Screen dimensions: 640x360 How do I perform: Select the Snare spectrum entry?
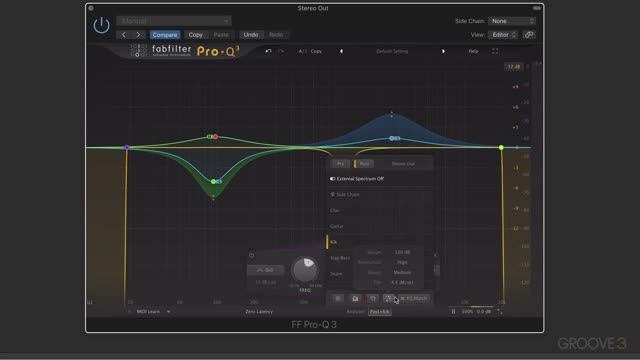click(x=336, y=274)
